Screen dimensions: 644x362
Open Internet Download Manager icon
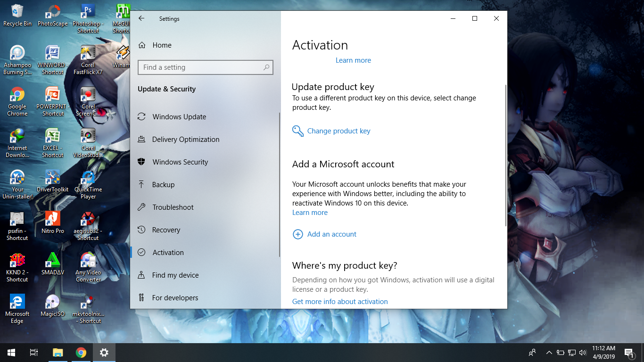coord(17,143)
